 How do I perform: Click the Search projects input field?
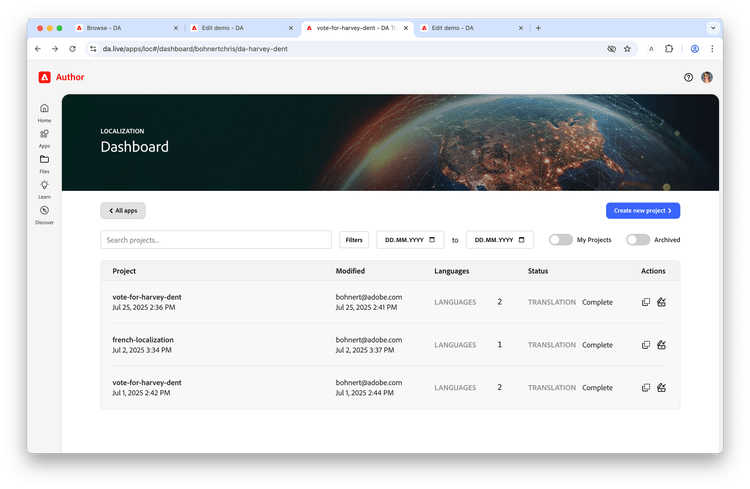tap(216, 240)
